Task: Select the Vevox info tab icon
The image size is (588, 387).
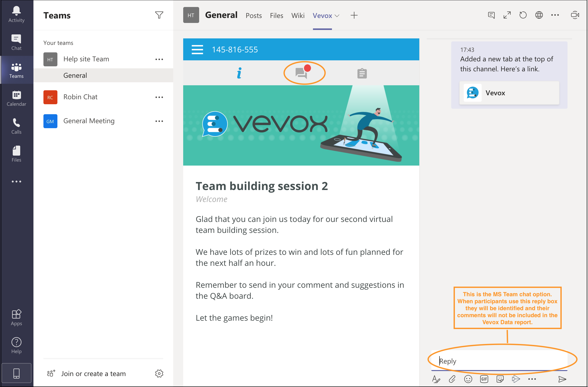Action: [x=239, y=73]
